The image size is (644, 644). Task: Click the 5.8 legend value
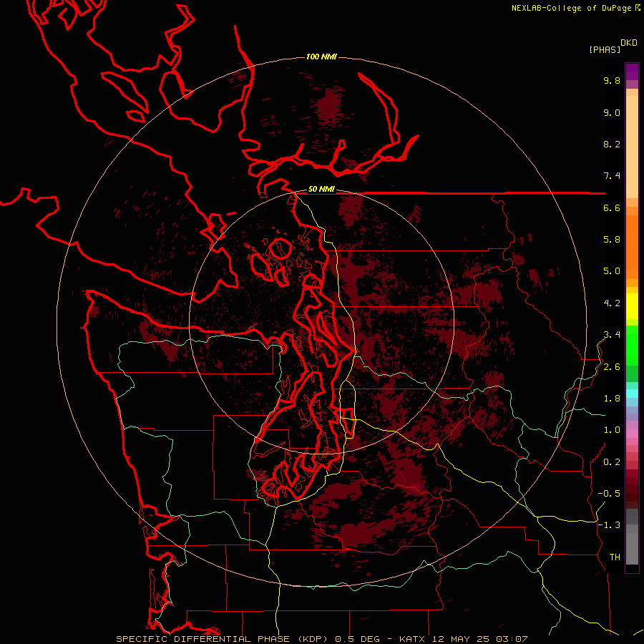612,240
